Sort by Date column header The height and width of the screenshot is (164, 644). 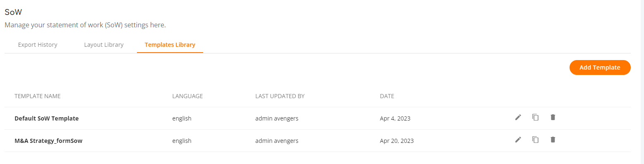point(387,96)
